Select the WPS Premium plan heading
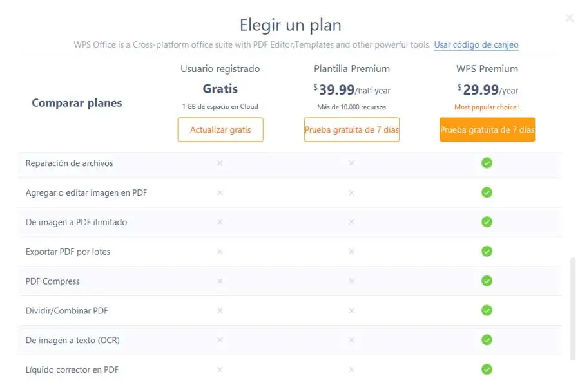This screenshot has width=580, height=392. pos(487,69)
